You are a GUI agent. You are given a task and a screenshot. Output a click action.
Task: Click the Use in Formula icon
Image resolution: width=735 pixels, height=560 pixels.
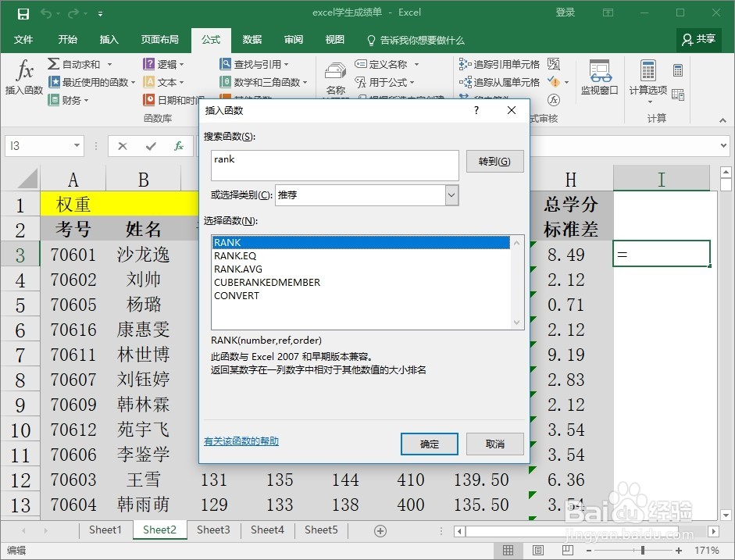360,82
